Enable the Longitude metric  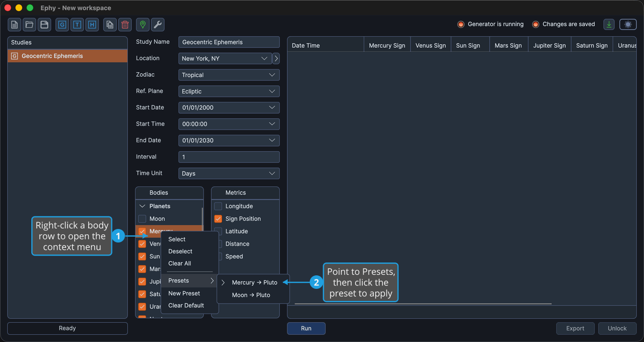[218, 206]
